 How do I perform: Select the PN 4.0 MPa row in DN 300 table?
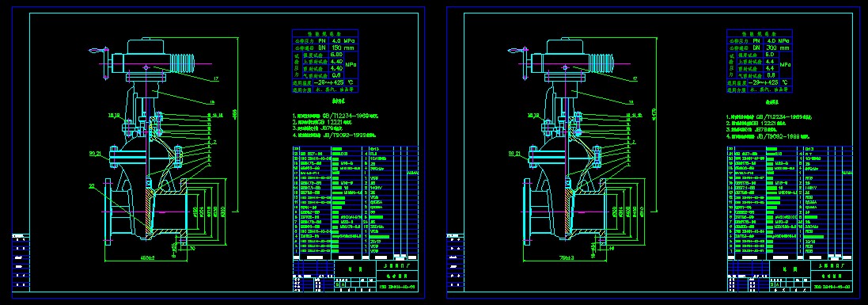(760, 41)
